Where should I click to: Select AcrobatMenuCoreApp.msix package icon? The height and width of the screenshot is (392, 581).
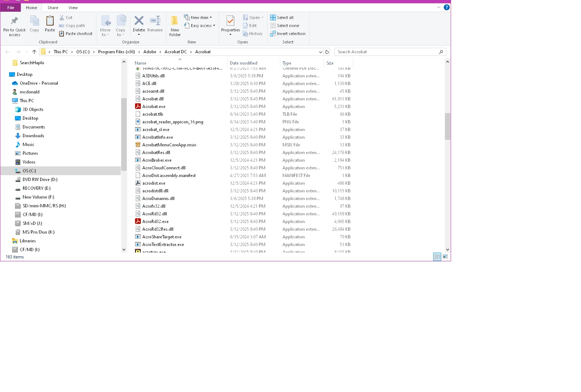pyautogui.click(x=138, y=145)
